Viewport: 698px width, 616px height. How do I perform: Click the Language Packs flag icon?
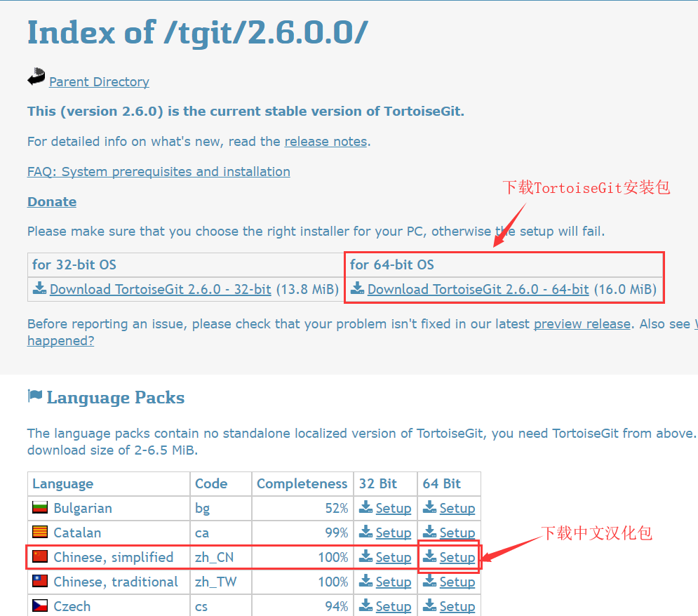34,396
